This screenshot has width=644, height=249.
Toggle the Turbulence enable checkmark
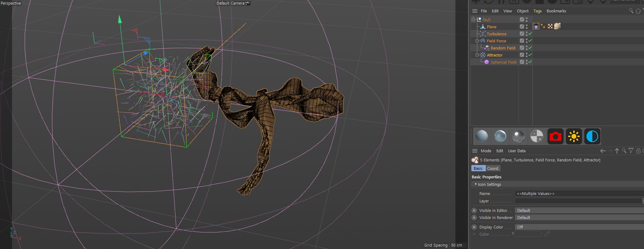[x=530, y=34]
